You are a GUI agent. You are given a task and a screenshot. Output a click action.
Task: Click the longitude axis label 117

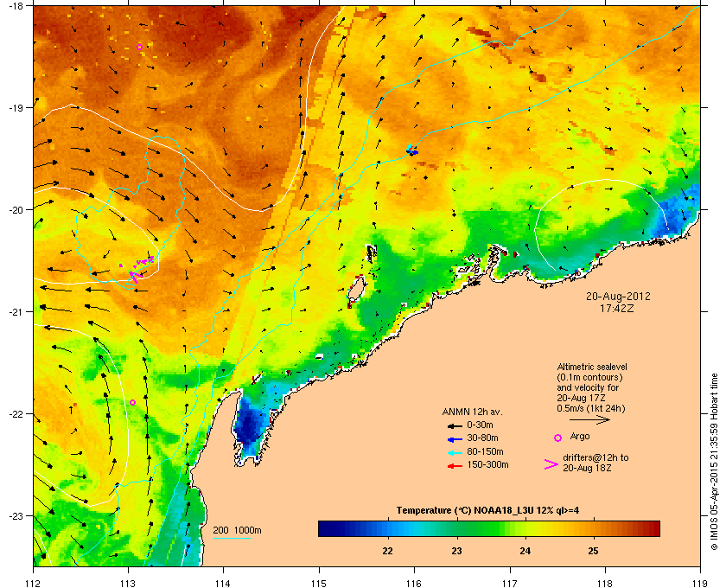pyautogui.click(x=510, y=583)
